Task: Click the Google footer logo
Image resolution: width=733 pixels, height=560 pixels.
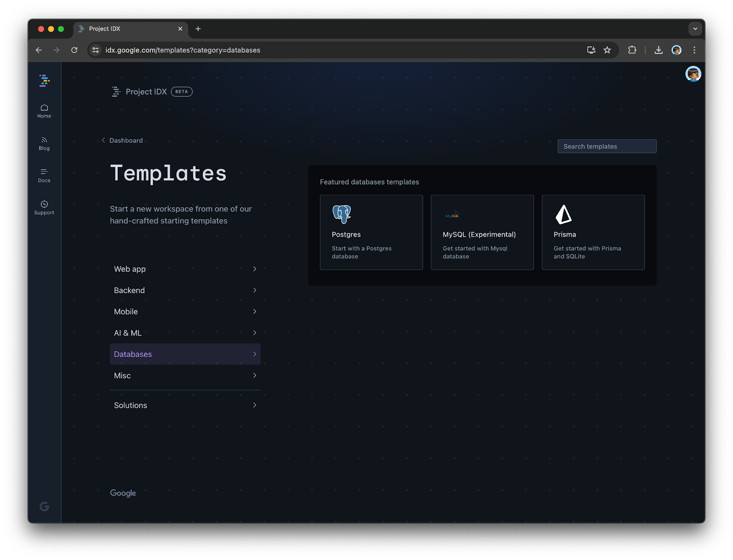Action: tap(123, 493)
